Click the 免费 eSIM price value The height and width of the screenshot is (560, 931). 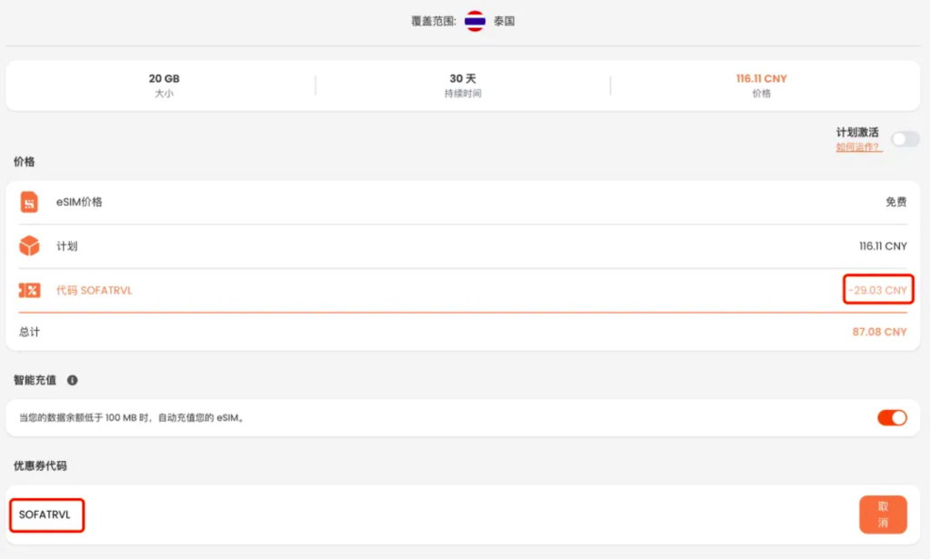tap(896, 202)
